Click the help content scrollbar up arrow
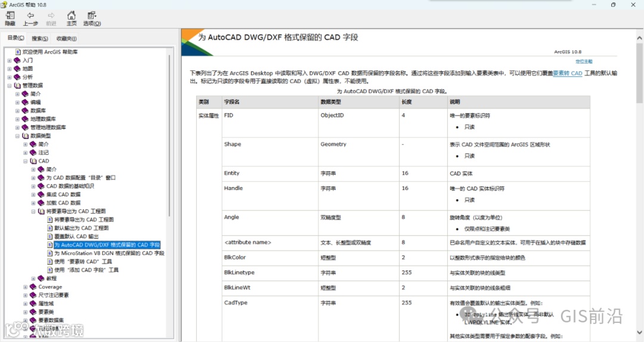Image resolution: width=644 pixels, height=342 pixels. tap(639, 38)
